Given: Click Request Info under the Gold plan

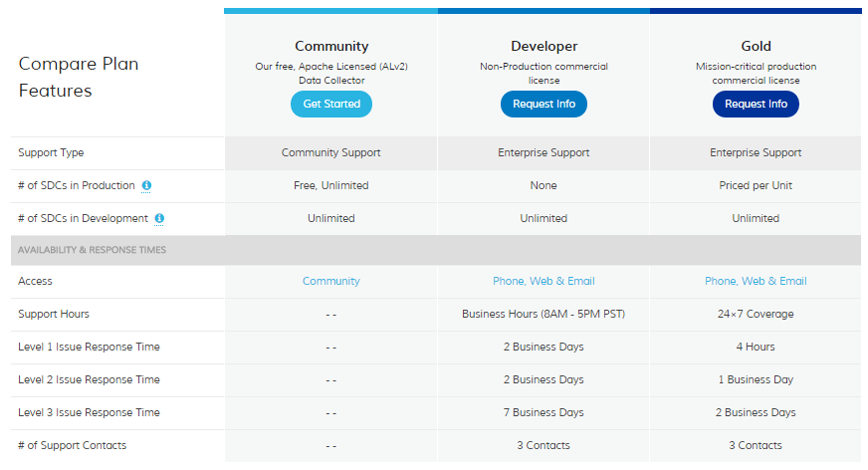Looking at the screenshot, I should [x=756, y=104].
